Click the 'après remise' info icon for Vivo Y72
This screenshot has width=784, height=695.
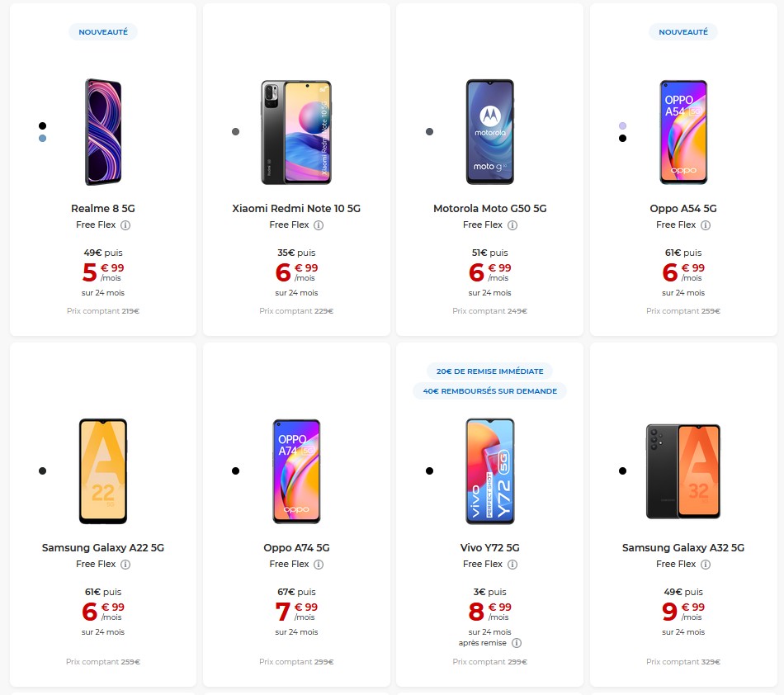(517, 643)
